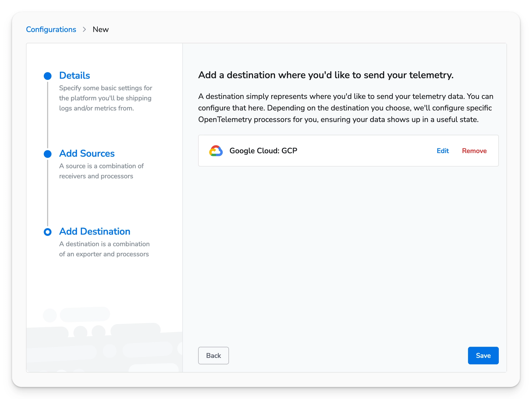Click the Back button
Viewport: 532px width, 399px height.
[x=213, y=355]
